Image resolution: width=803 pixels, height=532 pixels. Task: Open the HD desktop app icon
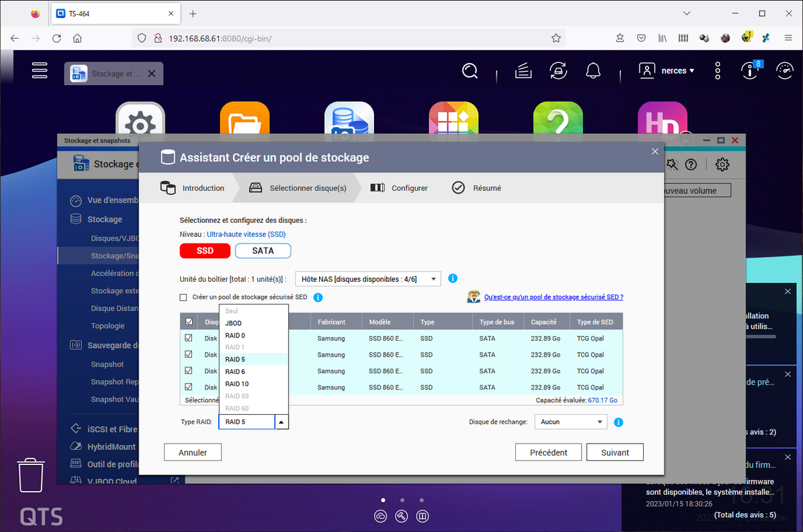click(x=662, y=119)
